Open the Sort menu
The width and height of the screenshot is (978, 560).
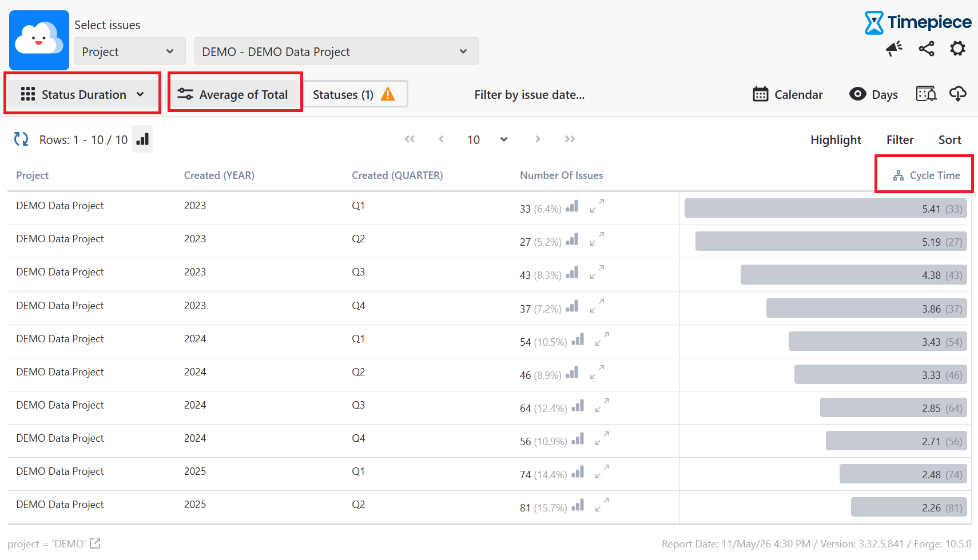point(949,139)
